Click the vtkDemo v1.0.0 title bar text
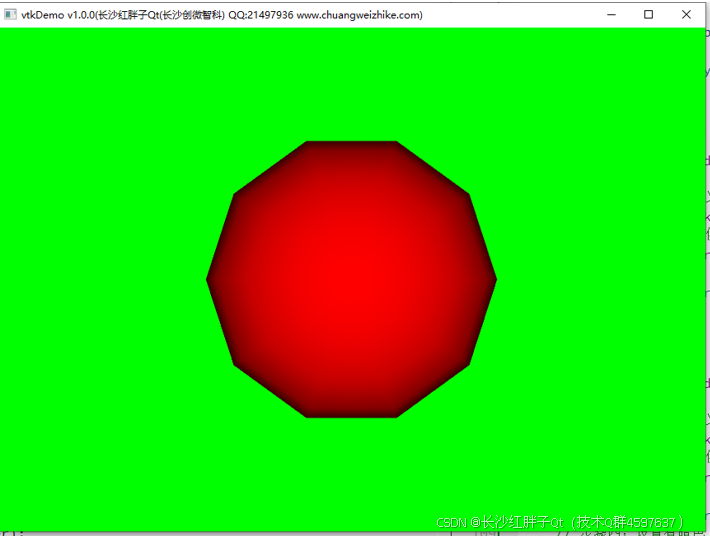The height and width of the screenshot is (536, 710). (58, 15)
